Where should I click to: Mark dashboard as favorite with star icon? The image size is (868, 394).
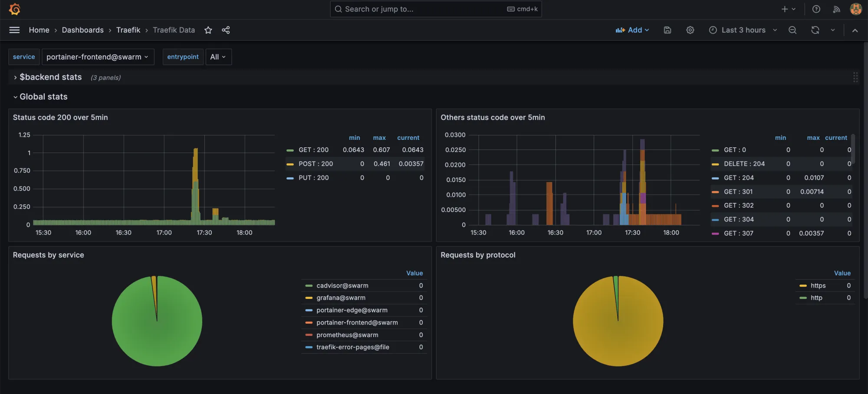(208, 30)
